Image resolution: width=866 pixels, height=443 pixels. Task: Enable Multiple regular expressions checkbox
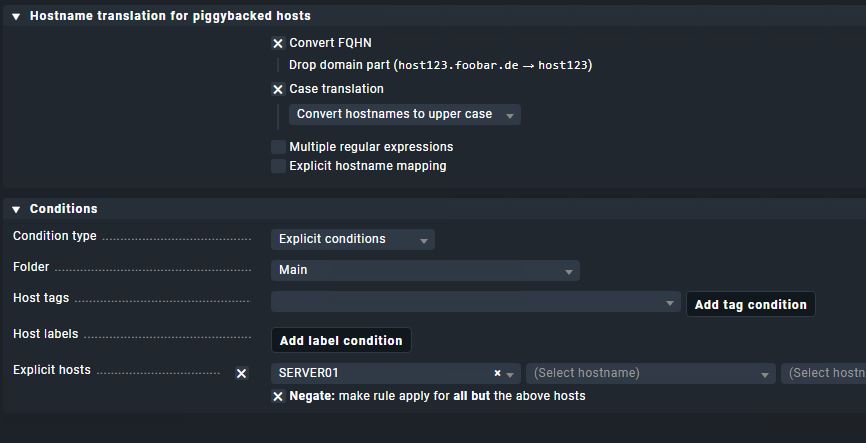pyautogui.click(x=278, y=147)
